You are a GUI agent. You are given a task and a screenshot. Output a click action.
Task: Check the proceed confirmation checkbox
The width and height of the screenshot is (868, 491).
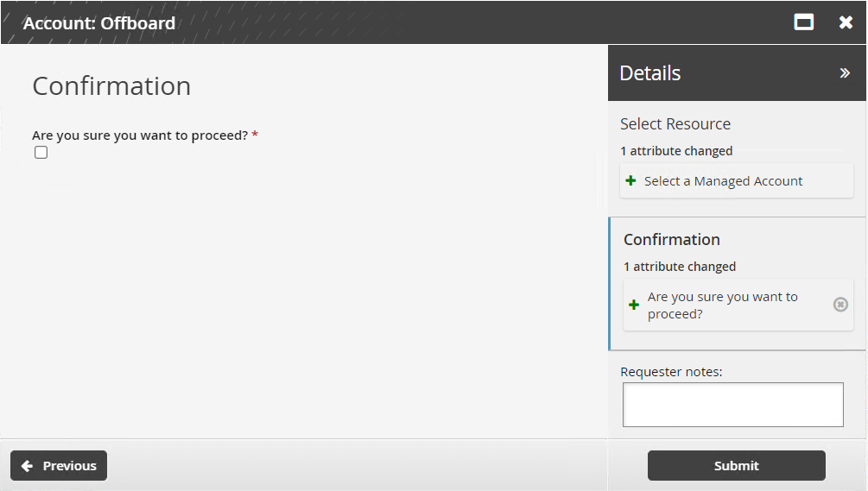coord(41,153)
